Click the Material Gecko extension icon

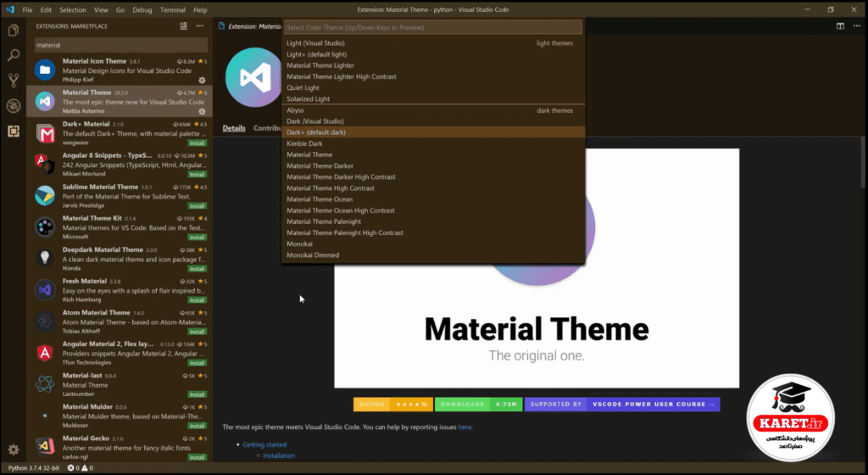click(x=45, y=447)
